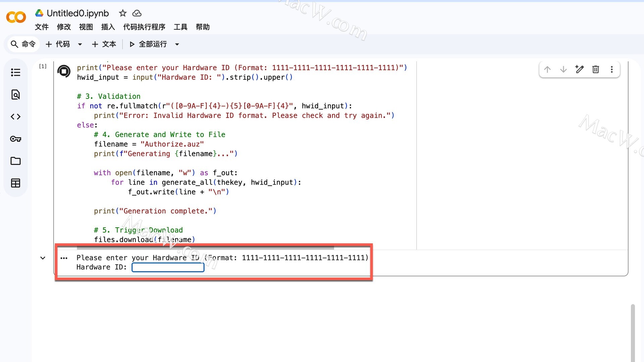Expand the 代码 dropdown arrow
The image size is (644, 362).
[x=80, y=44]
